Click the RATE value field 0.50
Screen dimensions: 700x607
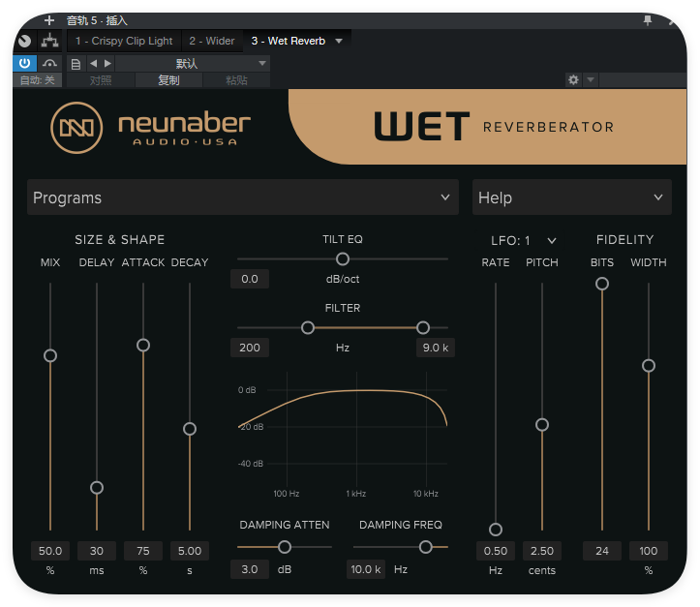(496, 551)
